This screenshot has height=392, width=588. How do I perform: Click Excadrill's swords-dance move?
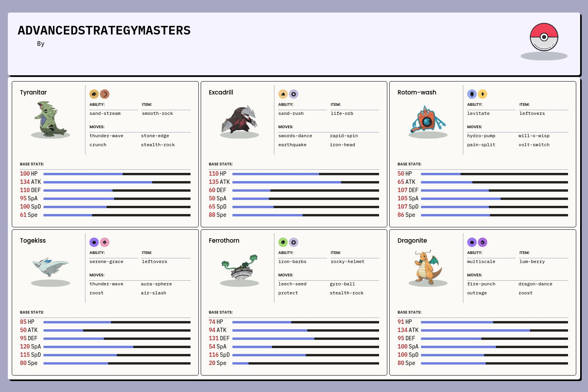[295, 136]
